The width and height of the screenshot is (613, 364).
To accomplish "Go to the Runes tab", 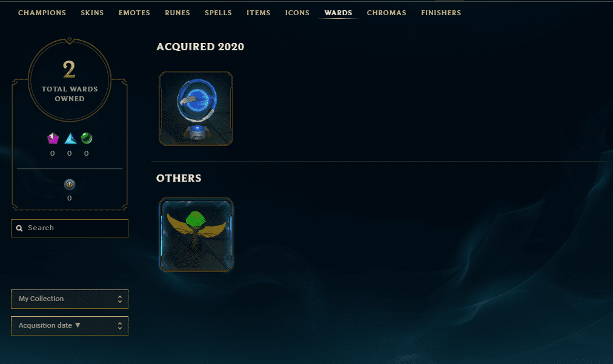I will [177, 13].
